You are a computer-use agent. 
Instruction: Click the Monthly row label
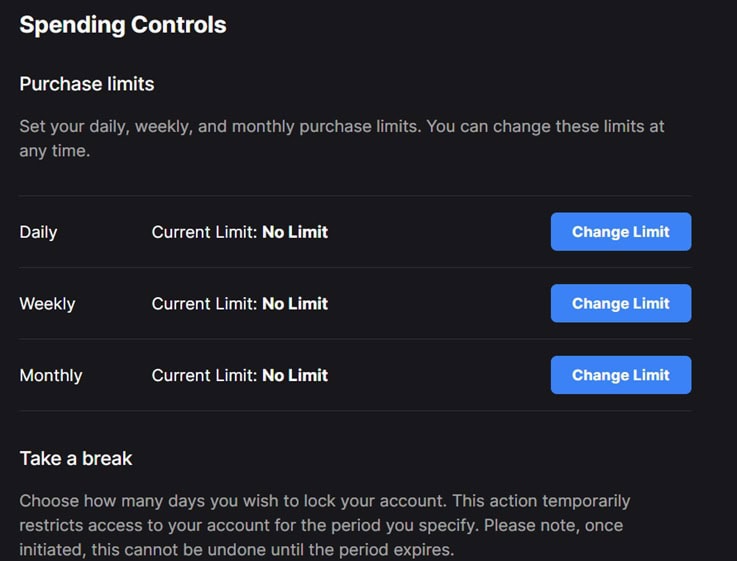tap(51, 376)
